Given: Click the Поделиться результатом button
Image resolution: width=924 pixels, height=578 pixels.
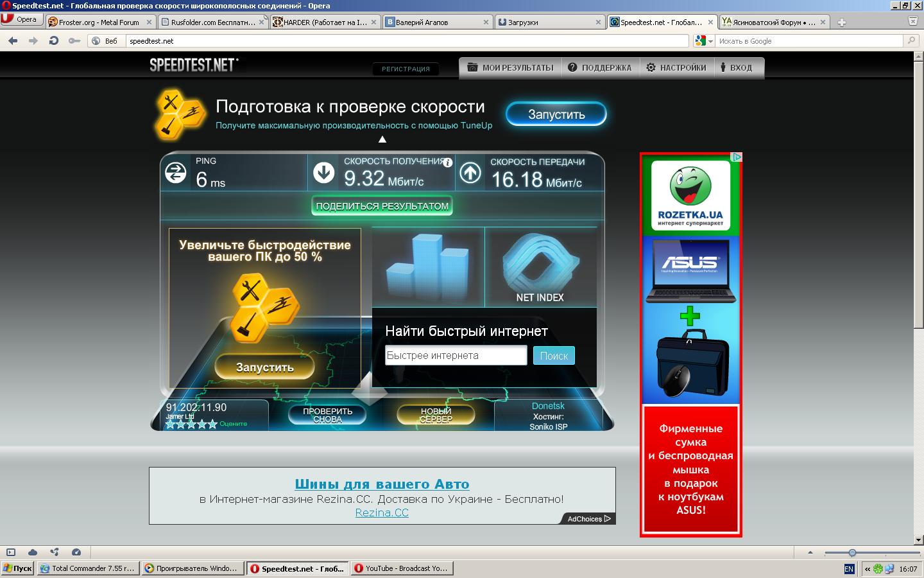Looking at the screenshot, I should [x=382, y=206].
